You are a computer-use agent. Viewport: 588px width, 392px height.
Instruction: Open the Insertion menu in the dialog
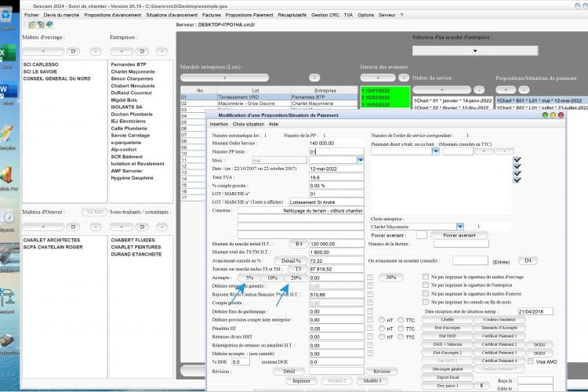point(219,124)
